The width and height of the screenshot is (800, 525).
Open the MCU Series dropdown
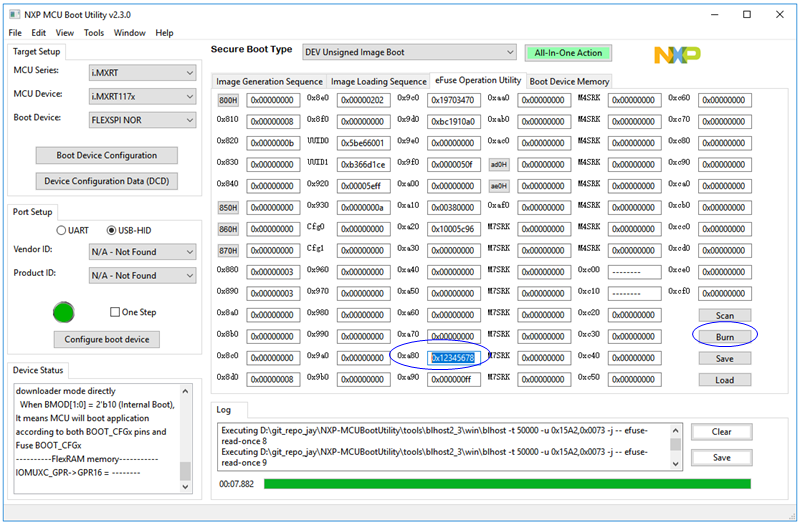coord(142,73)
